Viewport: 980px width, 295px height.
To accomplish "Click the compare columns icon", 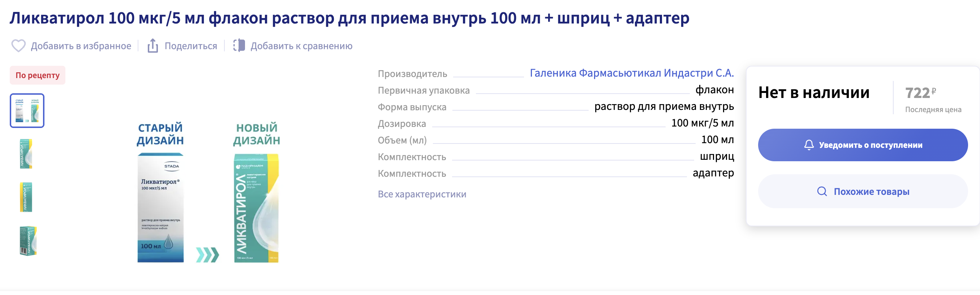I will [239, 46].
